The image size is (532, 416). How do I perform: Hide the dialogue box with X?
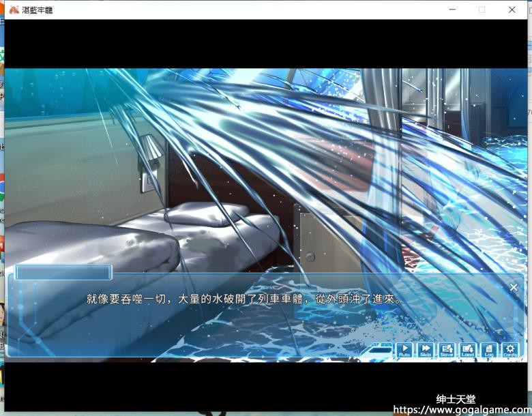[514, 288]
